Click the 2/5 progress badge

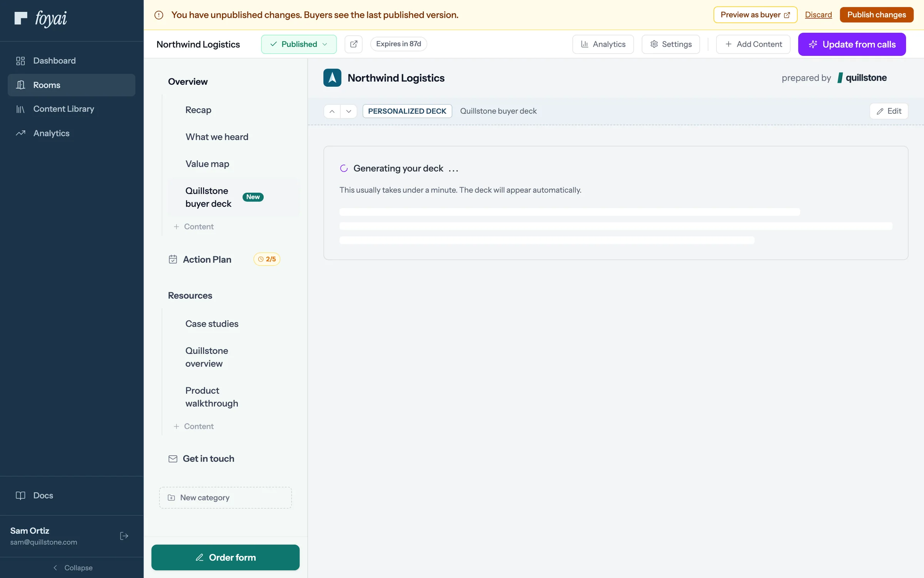(267, 259)
